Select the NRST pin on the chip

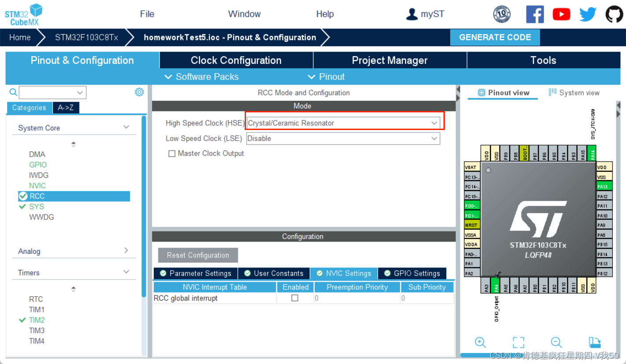(472, 225)
